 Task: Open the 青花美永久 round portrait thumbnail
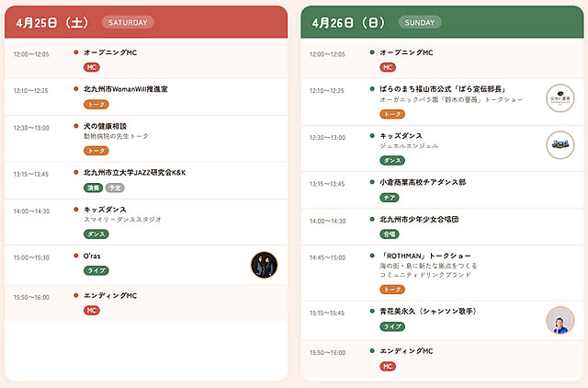click(560, 320)
